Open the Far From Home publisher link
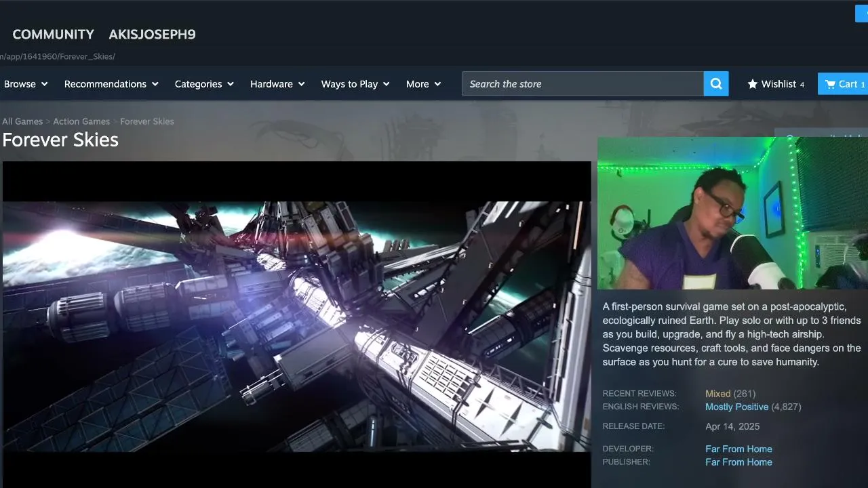 pos(738,462)
